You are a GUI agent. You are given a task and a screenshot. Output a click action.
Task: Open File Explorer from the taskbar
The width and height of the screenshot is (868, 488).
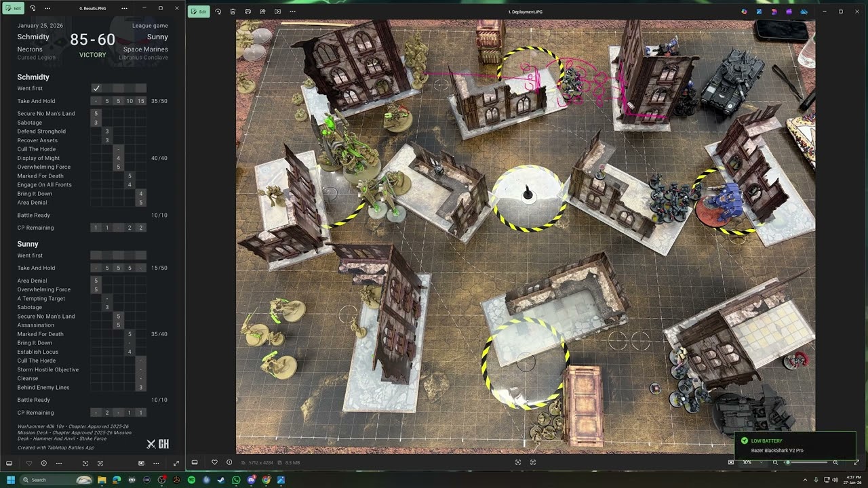(102, 480)
